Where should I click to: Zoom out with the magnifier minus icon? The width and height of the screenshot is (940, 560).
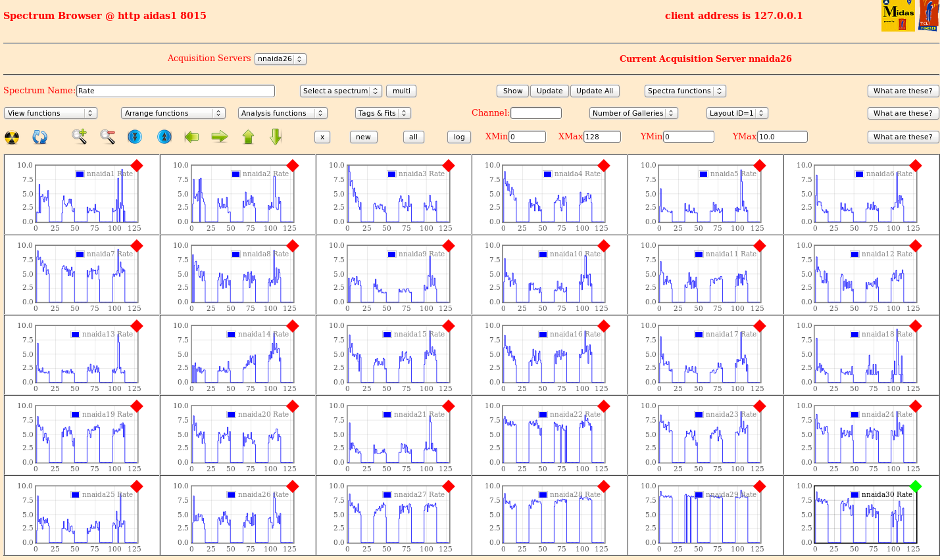pyautogui.click(x=108, y=137)
